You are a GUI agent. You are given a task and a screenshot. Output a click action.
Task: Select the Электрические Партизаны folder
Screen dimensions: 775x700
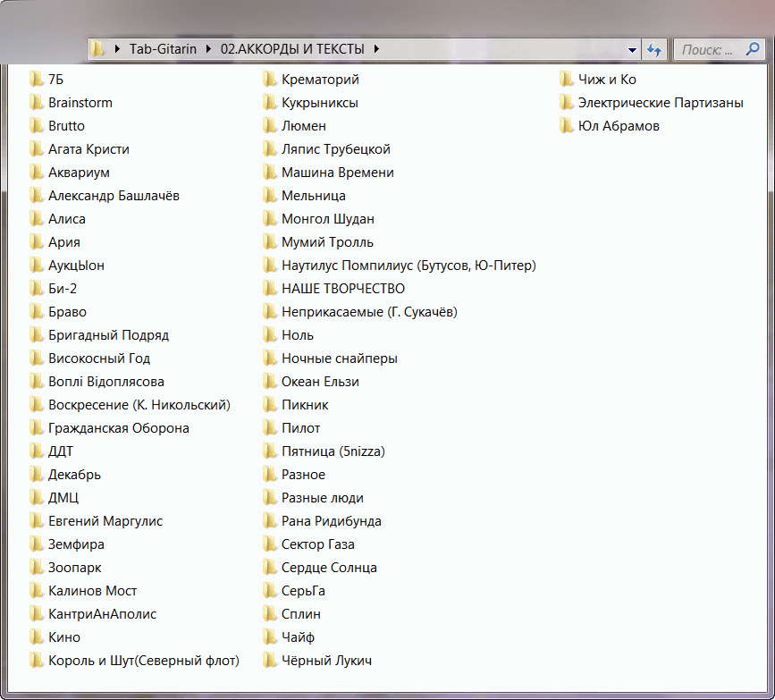click(x=660, y=103)
